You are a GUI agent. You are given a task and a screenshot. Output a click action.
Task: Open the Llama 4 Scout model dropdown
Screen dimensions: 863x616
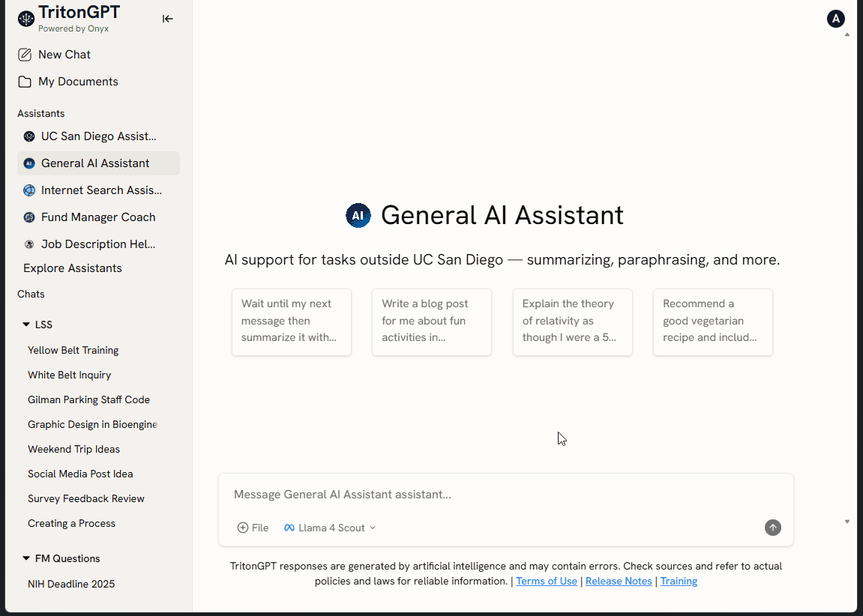pyautogui.click(x=330, y=528)
